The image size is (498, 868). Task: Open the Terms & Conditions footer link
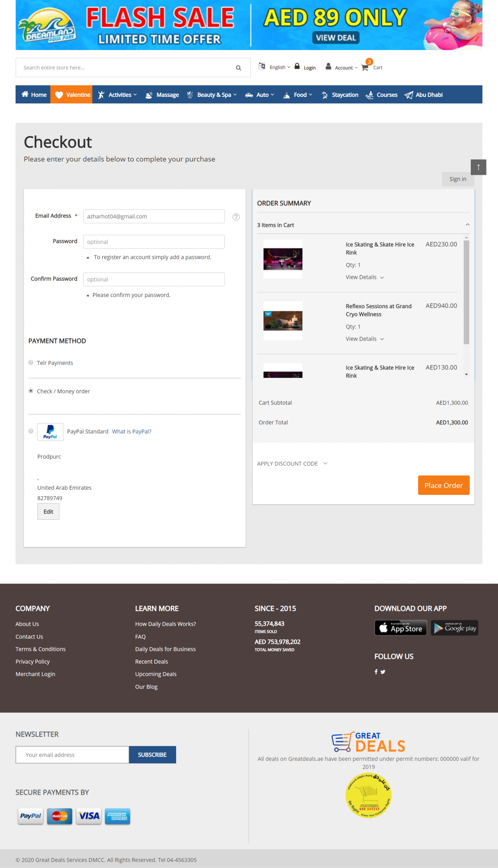[x=40, y=649]
